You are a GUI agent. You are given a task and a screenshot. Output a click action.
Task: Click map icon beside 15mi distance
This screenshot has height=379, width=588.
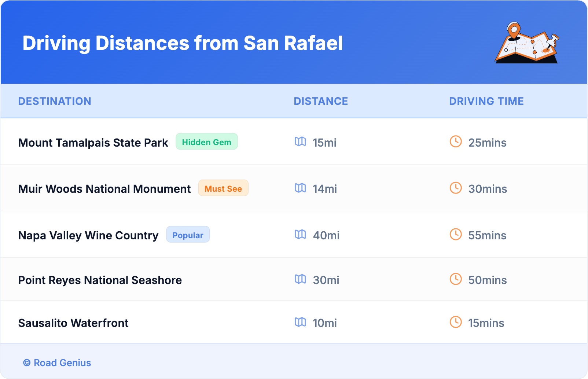coord(300,142)
